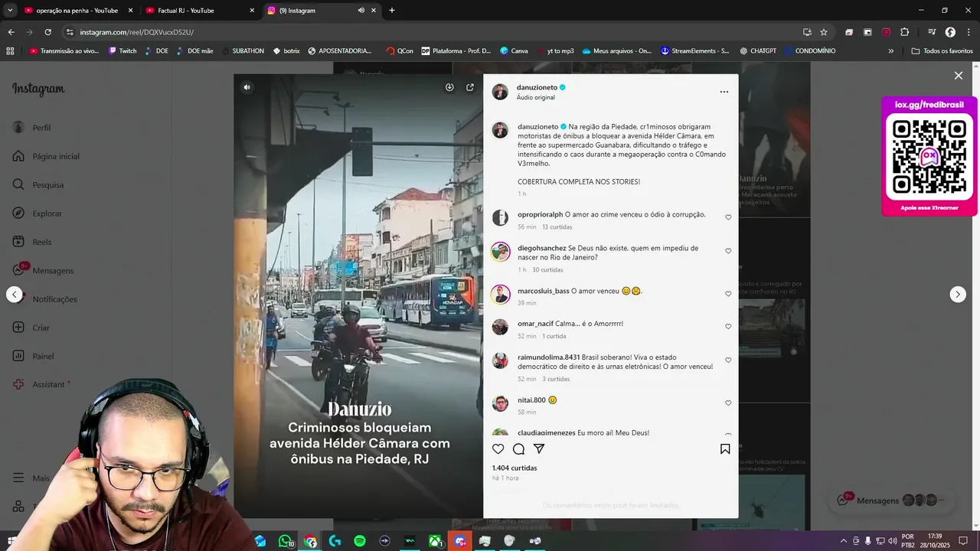Open the Xbox app in taskbar
This screenshot has width=980, height=551.
coord(435,541)
